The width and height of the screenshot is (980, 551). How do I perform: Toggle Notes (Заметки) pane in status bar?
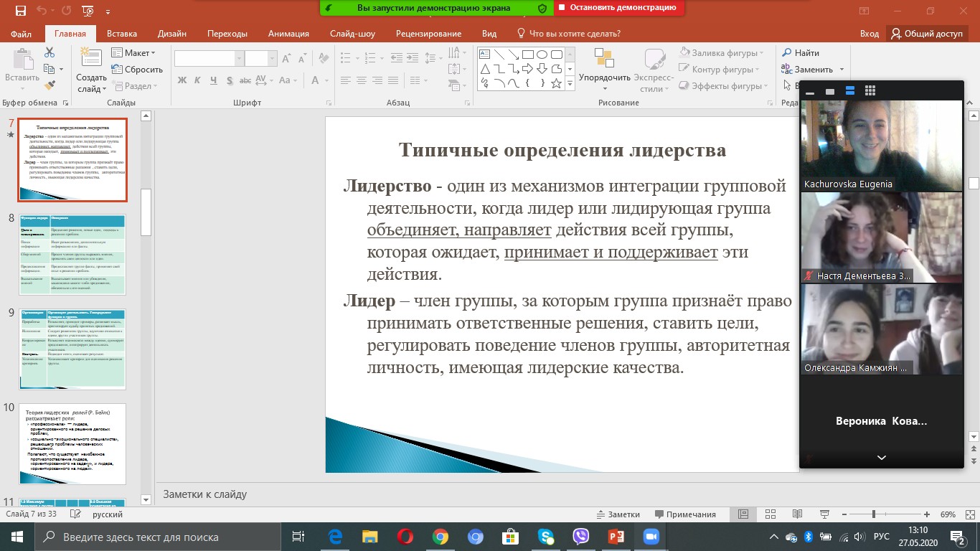pos(618,514)
